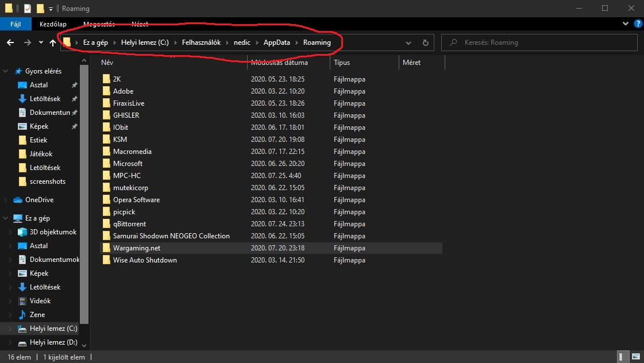
Task: Select the 2K folder icon
Action: click(x=106, y=79)
